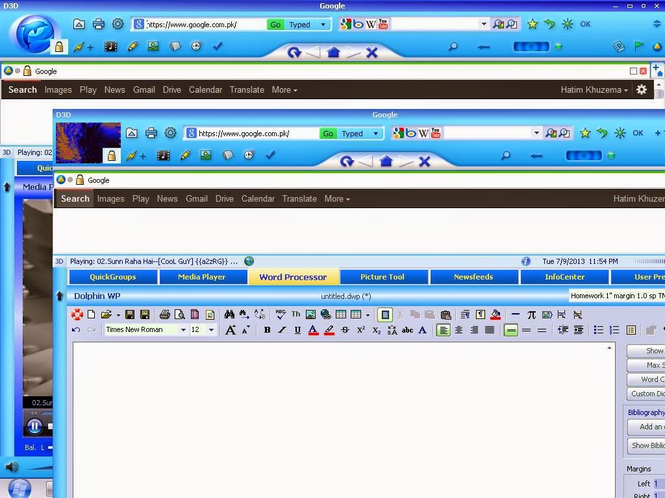Click Translate in the back window Google bar

247,90
